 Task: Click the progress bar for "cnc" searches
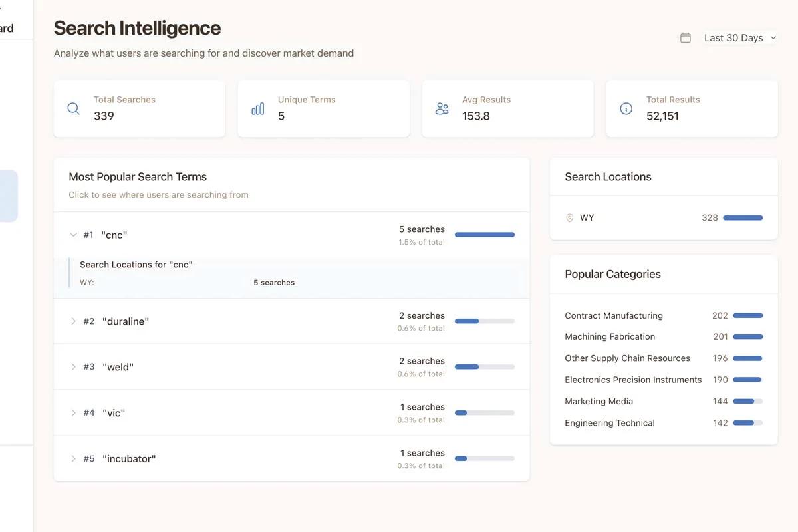click(484, 235)
